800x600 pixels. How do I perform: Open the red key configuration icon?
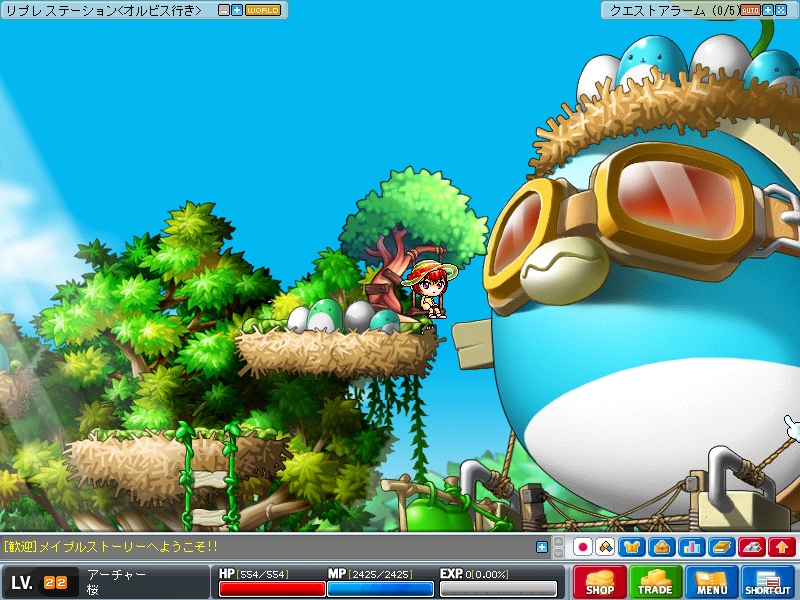pos(752,547)
